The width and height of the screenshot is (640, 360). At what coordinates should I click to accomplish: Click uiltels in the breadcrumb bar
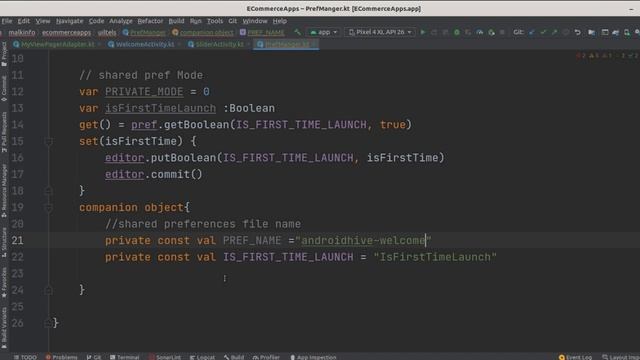pyautogui.click(x=107, y=32)
